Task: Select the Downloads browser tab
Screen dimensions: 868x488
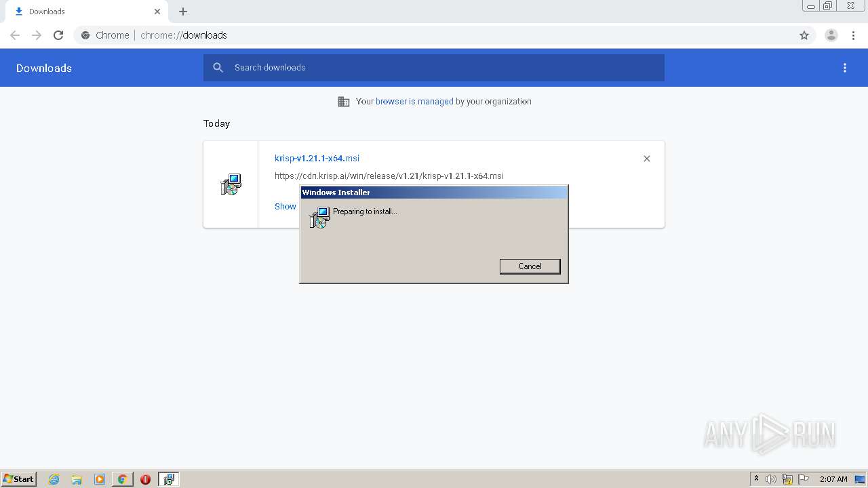Action: point(87,12)
